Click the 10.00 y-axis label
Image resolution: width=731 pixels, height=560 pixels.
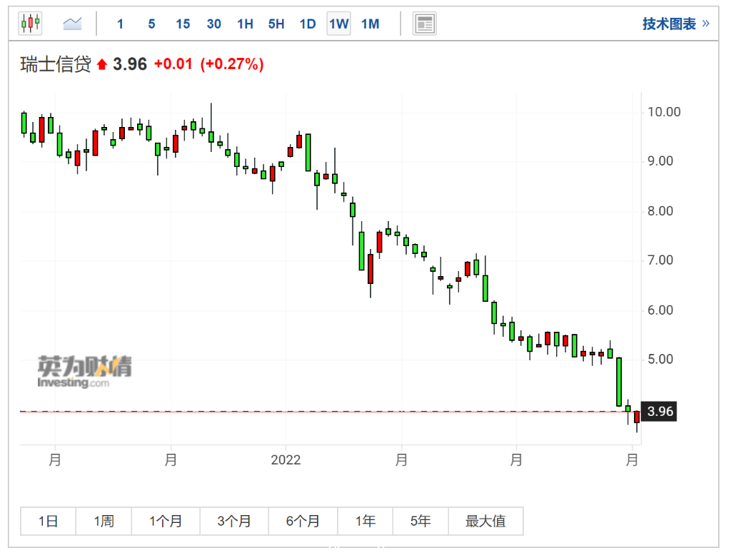pos(664,112)
